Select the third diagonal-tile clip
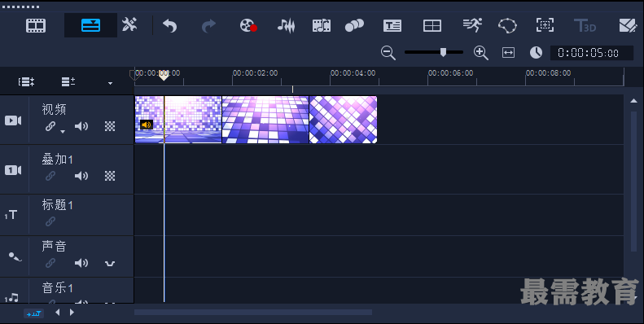The height and width of the screenshot is (324, 644). [x=343, y=120]
